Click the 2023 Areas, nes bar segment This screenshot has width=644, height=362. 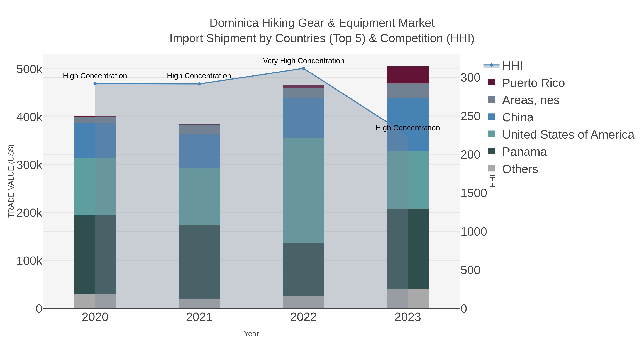tap(408, 91)
